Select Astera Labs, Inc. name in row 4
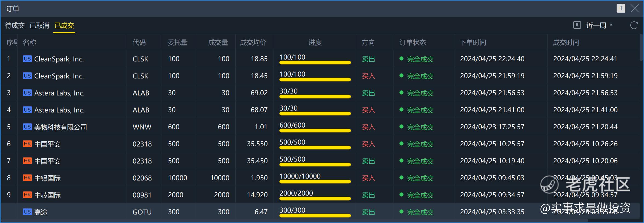644x223 pixels. 59,110
